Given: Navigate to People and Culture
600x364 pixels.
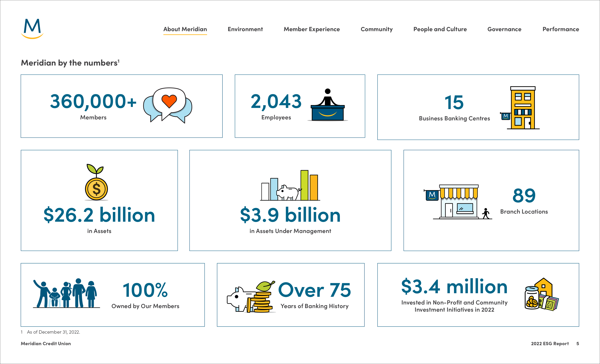Looking at the screenshot, I should (440, 29).
